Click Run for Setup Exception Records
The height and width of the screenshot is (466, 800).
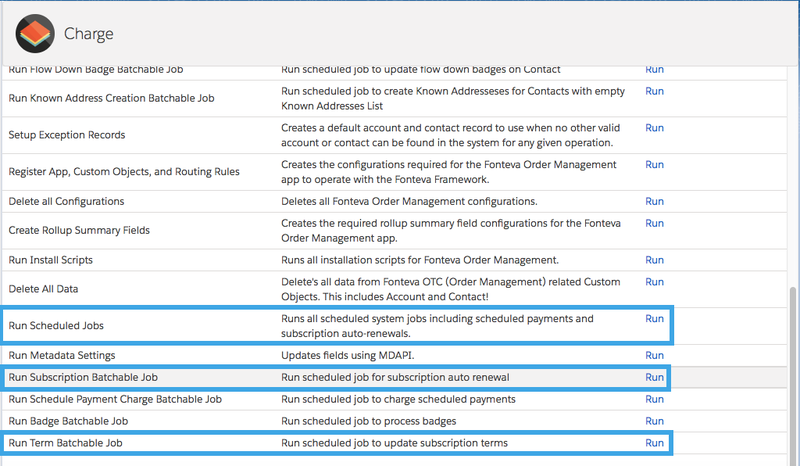(654, 128)
